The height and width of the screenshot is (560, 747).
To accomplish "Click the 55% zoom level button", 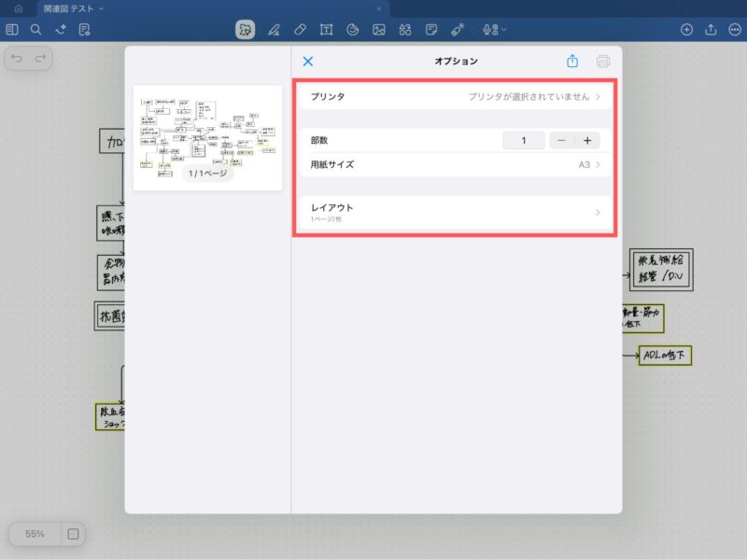I will [x=35, y=534].
